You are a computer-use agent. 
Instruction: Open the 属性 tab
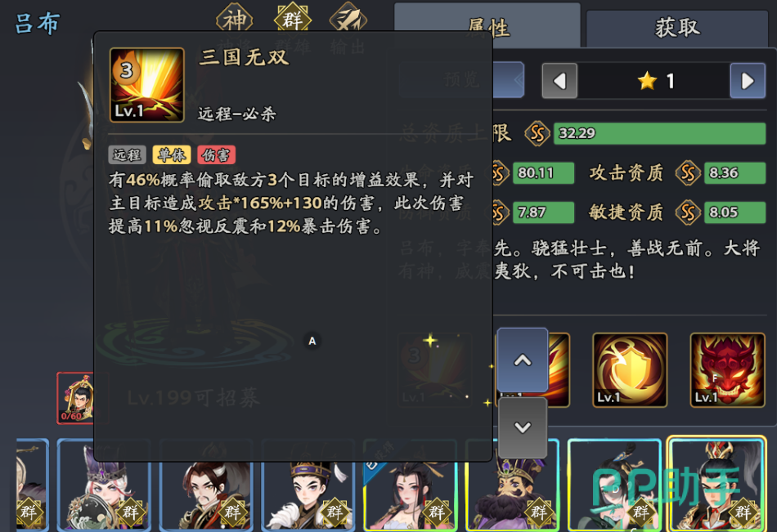click(487, 26)
